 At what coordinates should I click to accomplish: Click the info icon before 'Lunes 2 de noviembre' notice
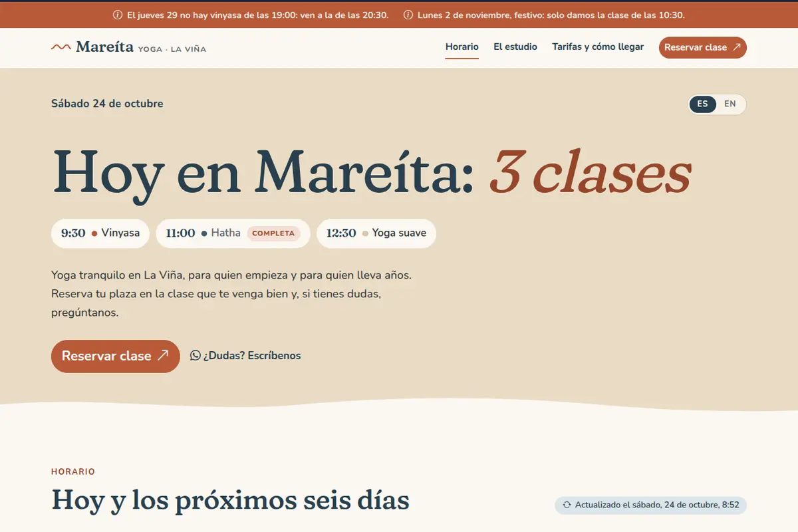click(x=408, y=15)
